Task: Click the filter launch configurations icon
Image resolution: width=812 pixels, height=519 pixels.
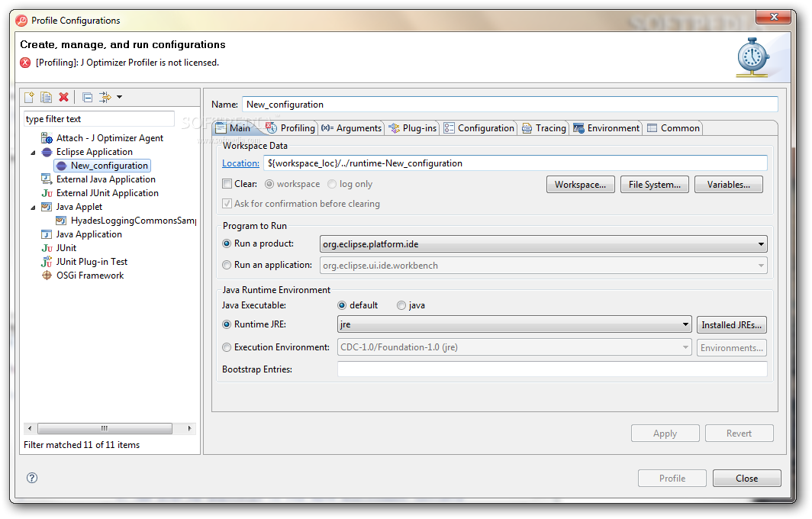Action: pos(105,97)
